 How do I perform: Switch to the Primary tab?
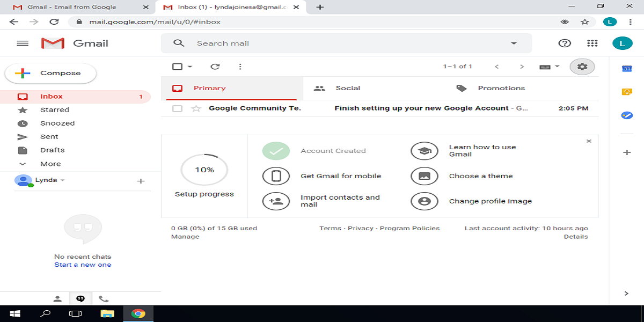coord(232,88)
